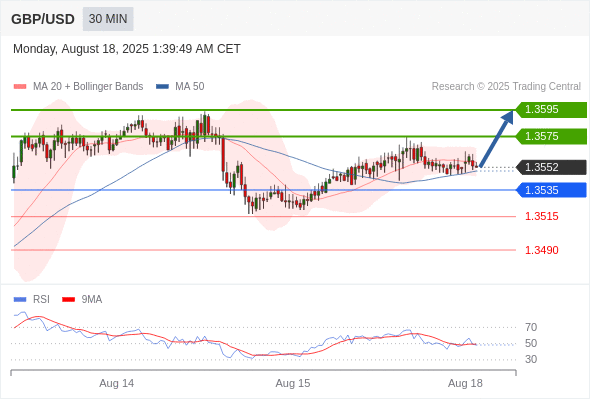This screenshot has height=400, width=590.
Task: Click the Aug 18 date axis label
Action: point(465,383)
